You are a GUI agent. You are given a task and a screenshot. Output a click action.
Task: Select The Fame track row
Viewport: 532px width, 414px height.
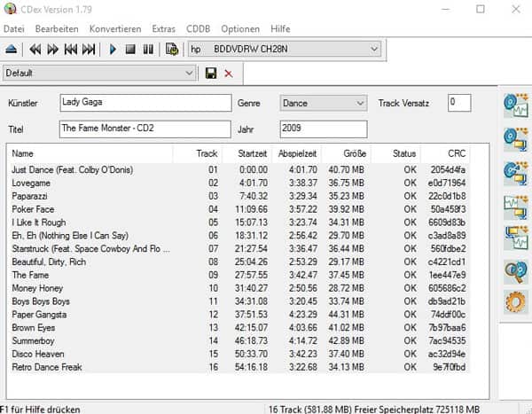[239, 275]
